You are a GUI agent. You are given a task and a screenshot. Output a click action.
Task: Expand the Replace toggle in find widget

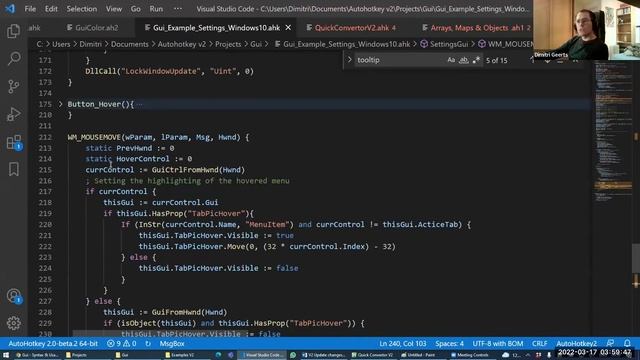coord(349,60)
